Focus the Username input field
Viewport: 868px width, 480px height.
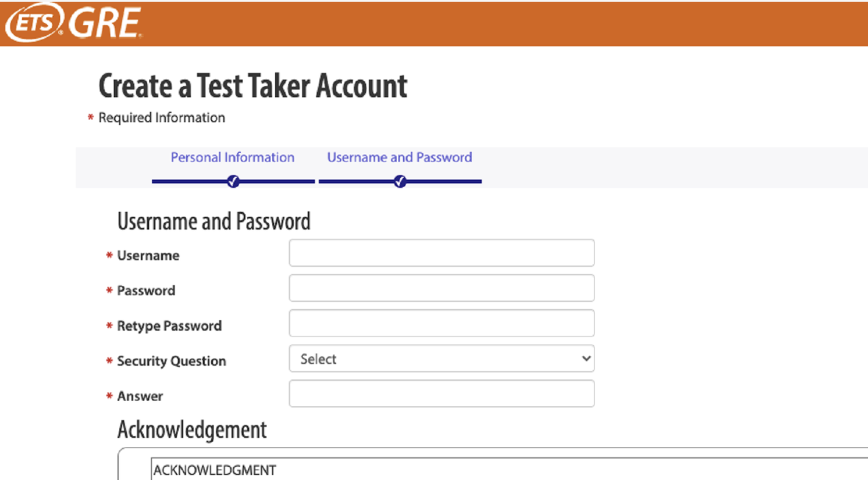click(x=441, y=253)
